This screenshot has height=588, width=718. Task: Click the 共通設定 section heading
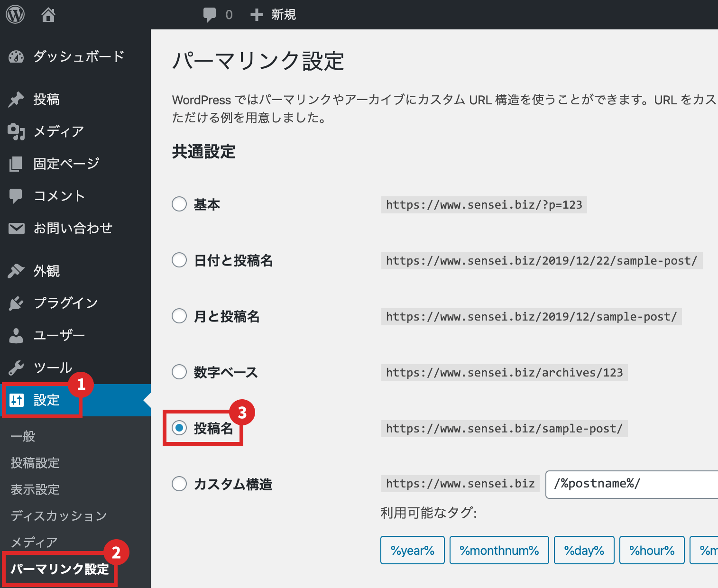204,152
